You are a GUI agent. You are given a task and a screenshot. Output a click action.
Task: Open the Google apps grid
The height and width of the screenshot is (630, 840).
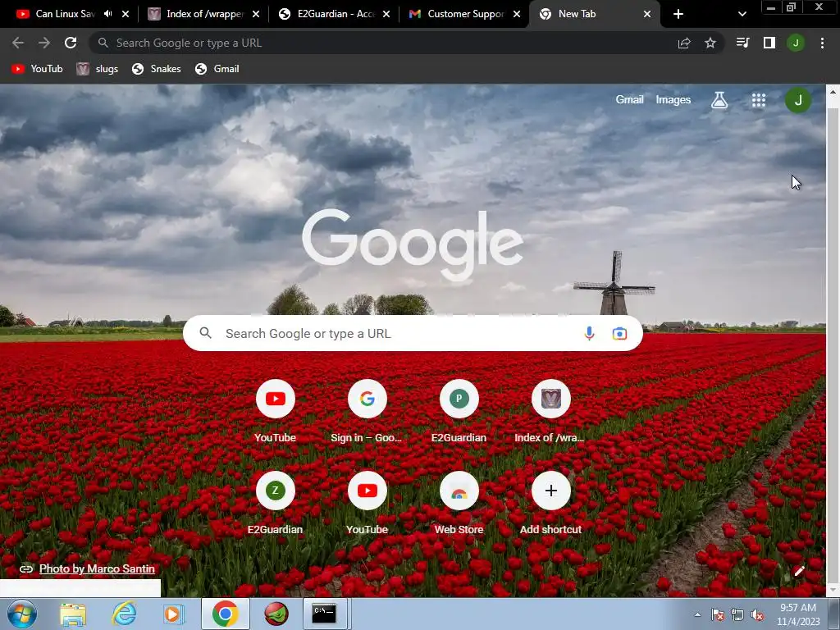click(759, 100)
